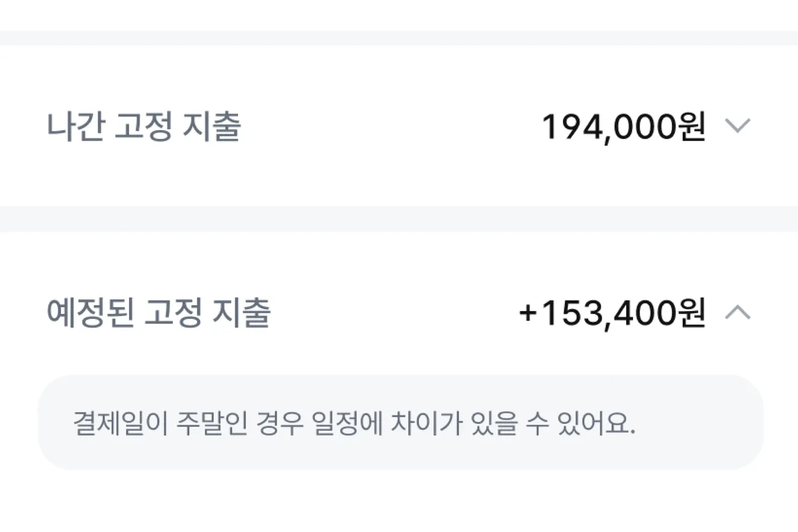
Task: Click the plus sign before 153,400원
Action: [x=527, y=313]
